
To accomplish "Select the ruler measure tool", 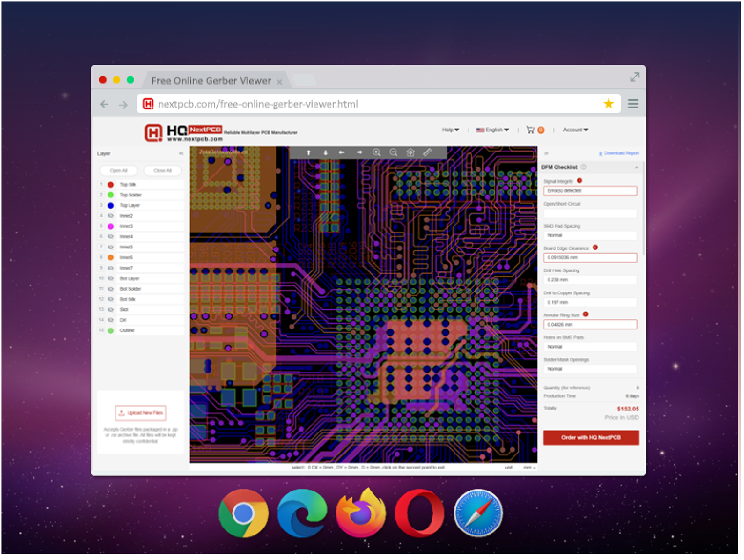I will [427, 152].
